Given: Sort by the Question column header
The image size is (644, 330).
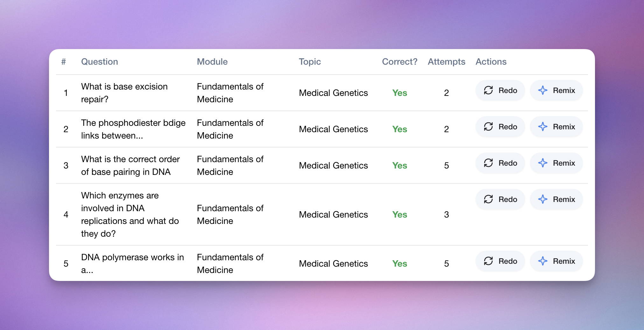Looking at the screenshot, I should pyautogui.click(x=100, y=61).
